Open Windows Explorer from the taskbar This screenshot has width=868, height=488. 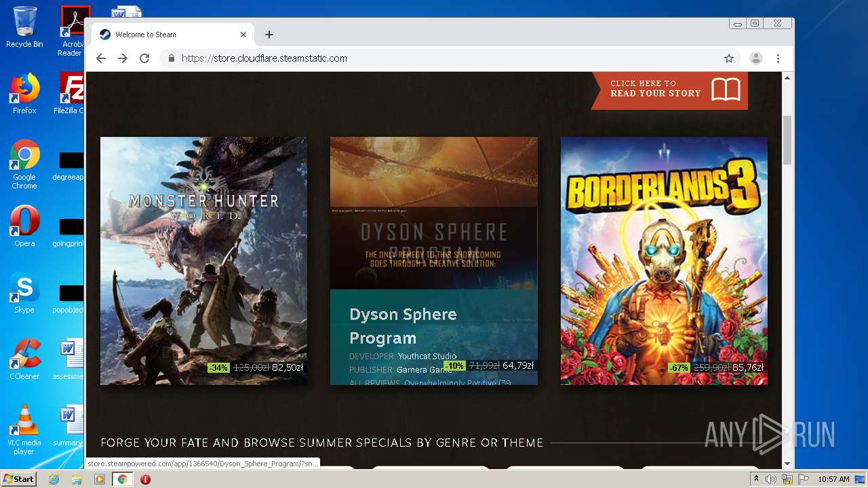(77, 479)
